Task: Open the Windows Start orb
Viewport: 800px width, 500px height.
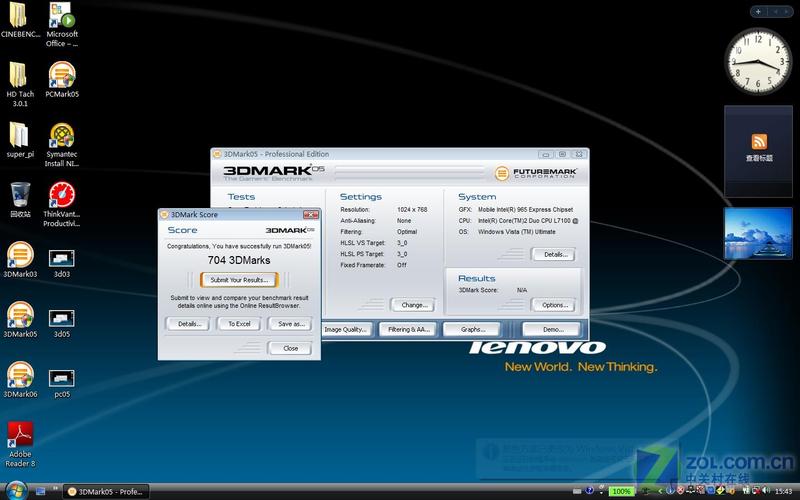Action: pos(16,490)
